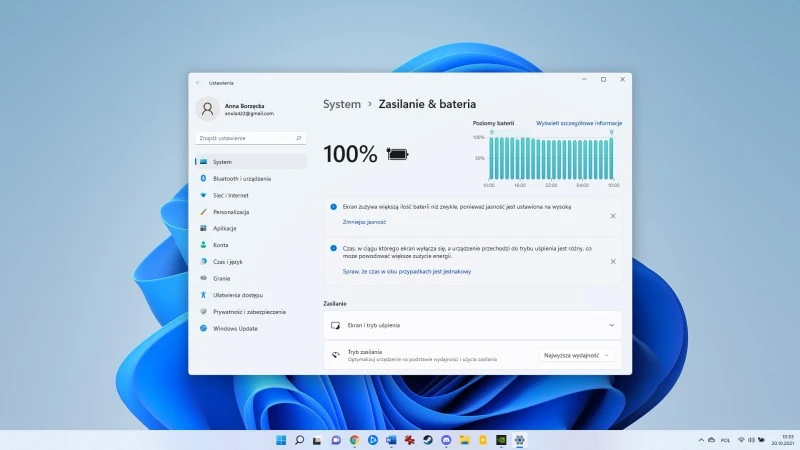Open Word from the taskbar
Viewport: 800px width, 450px height.
[391, 440]
